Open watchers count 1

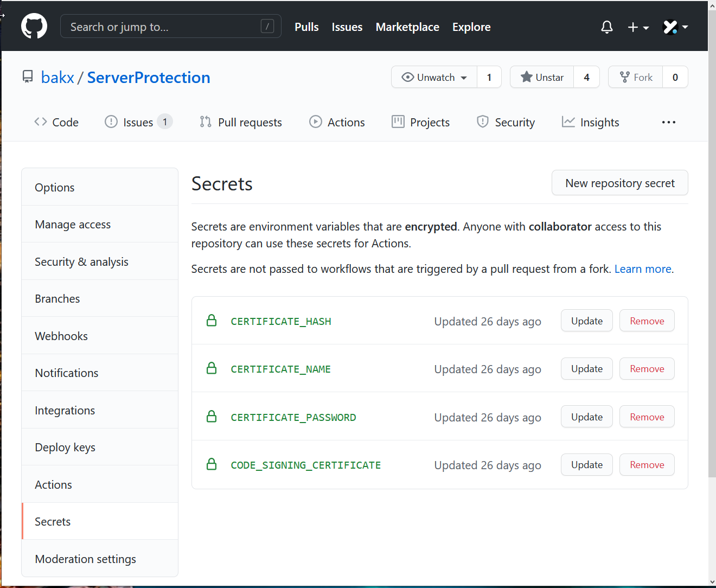point(489,77)
